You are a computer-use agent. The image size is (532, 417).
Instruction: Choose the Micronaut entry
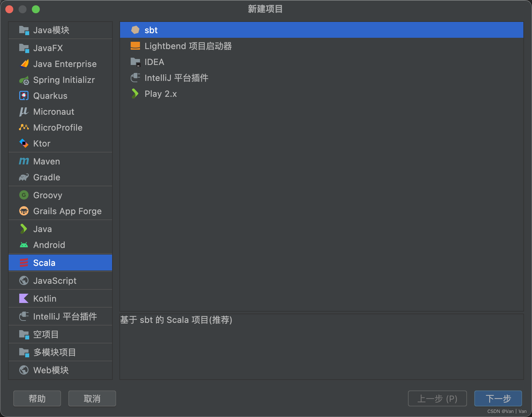[x=60, y=112]
